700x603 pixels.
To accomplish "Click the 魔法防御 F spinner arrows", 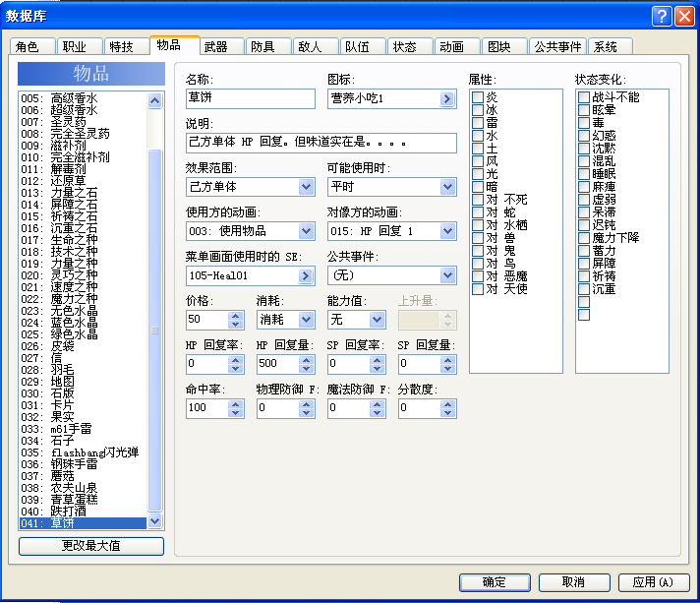I will click(x=378, y=408).
